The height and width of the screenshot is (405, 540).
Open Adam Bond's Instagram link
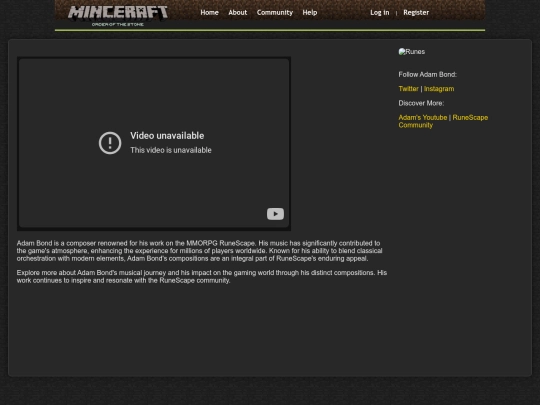439,89
